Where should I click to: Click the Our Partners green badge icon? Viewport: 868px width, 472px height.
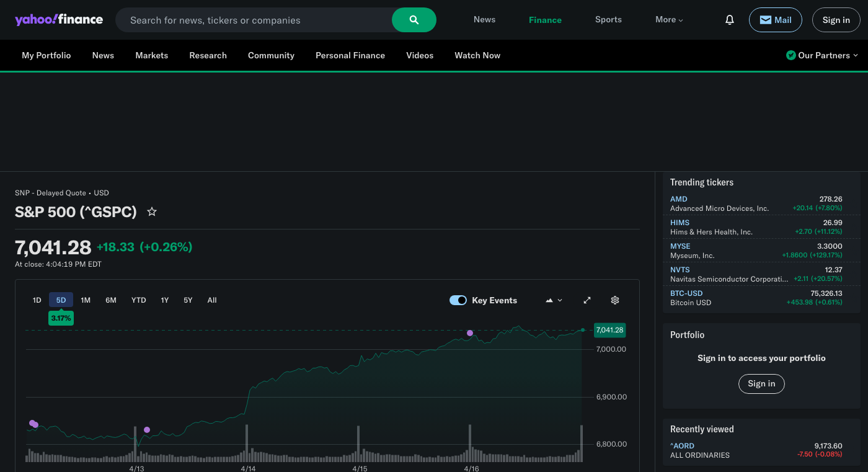pyautogui.click(x=790, y=55)
